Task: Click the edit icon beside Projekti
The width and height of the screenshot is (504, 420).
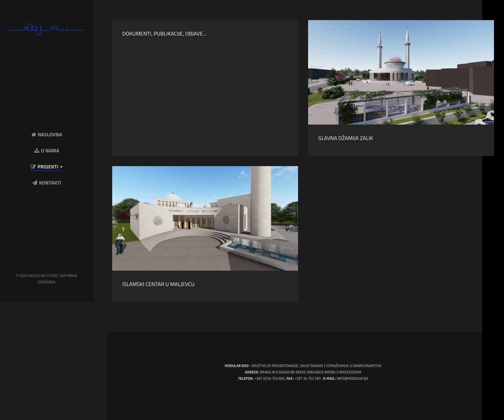Action: pyautogui.click(x=33, y=167)
